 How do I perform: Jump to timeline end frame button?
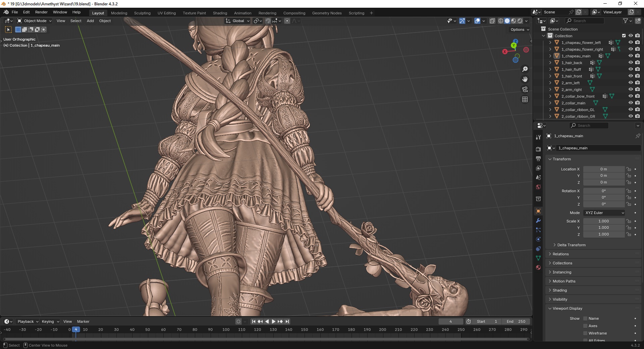click(287, 321)
